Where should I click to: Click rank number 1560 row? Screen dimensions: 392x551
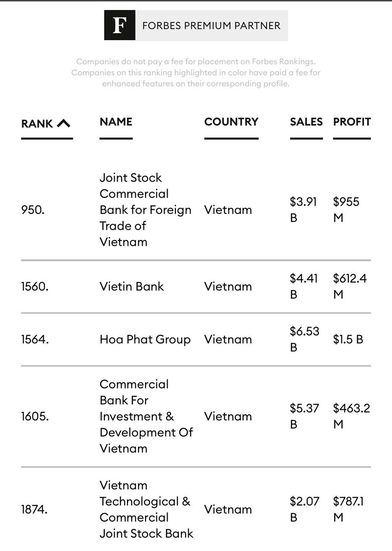click(35, 287)
